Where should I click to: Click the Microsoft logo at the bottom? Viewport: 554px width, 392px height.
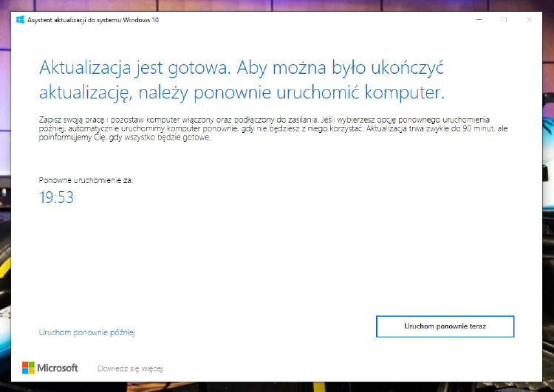pos(49,368)
